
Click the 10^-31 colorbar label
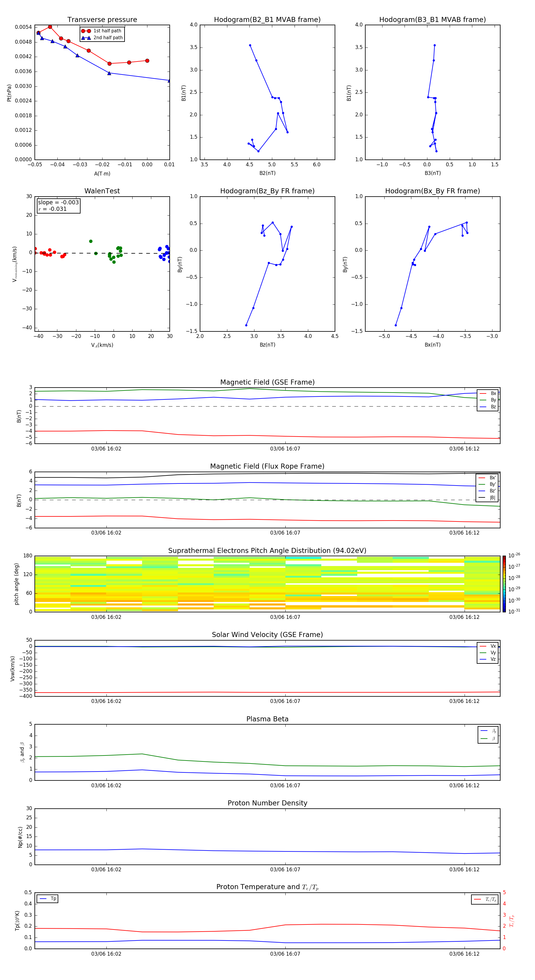[x=514, y=611]
